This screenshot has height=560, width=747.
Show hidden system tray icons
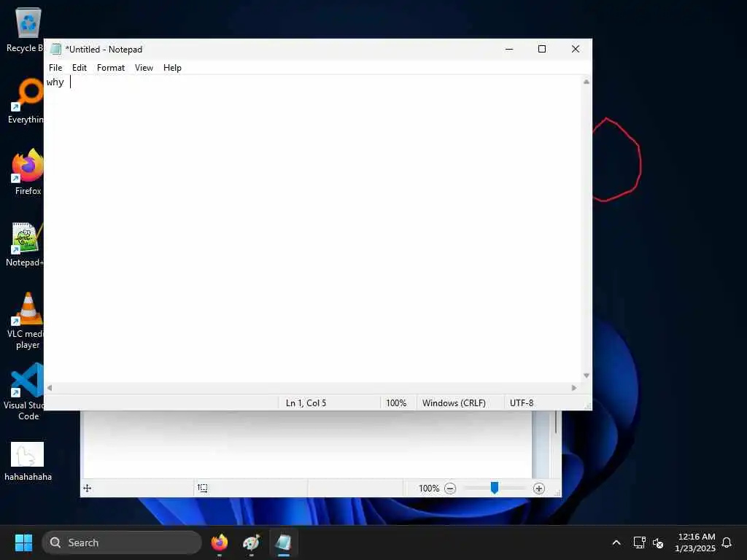coord(616,542)
